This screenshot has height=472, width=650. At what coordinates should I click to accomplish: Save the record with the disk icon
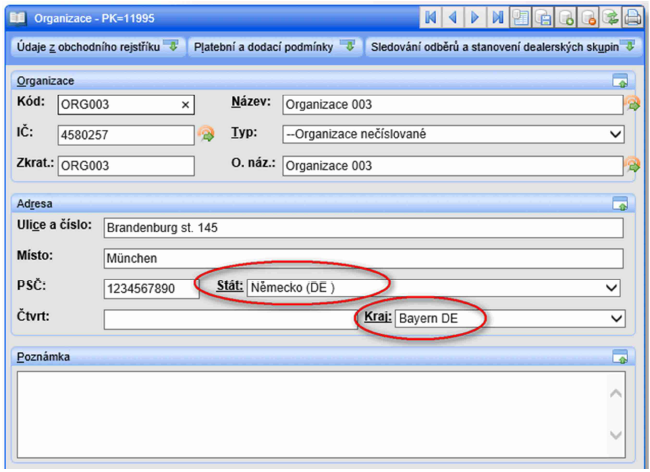[543, 17]
